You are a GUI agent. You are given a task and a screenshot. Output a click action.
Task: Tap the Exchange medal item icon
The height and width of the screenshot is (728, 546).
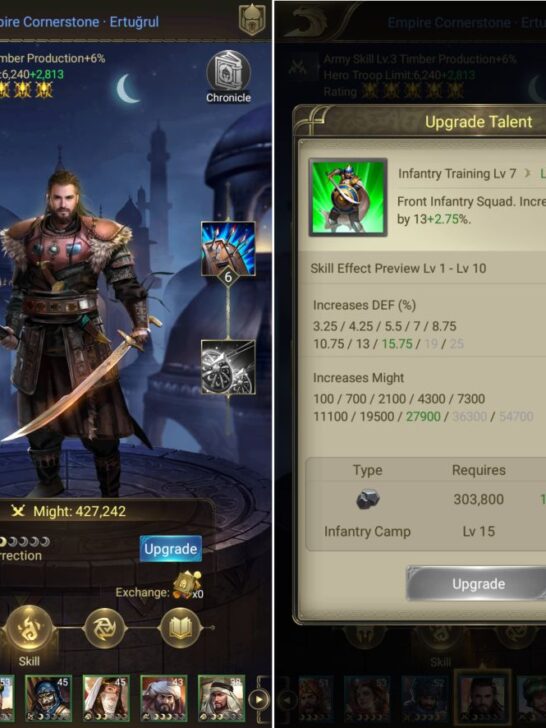click(188, 586)
